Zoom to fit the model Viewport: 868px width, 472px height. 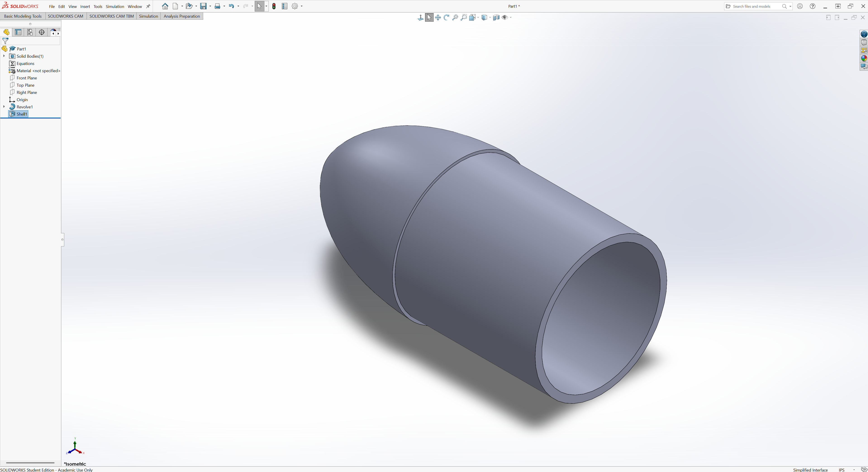(455, 17)
